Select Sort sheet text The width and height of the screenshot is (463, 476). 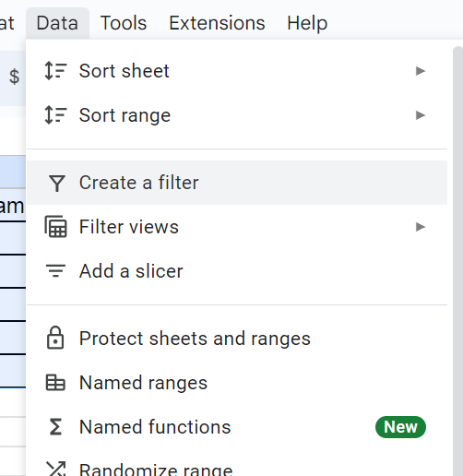click(x=125, y=71)
